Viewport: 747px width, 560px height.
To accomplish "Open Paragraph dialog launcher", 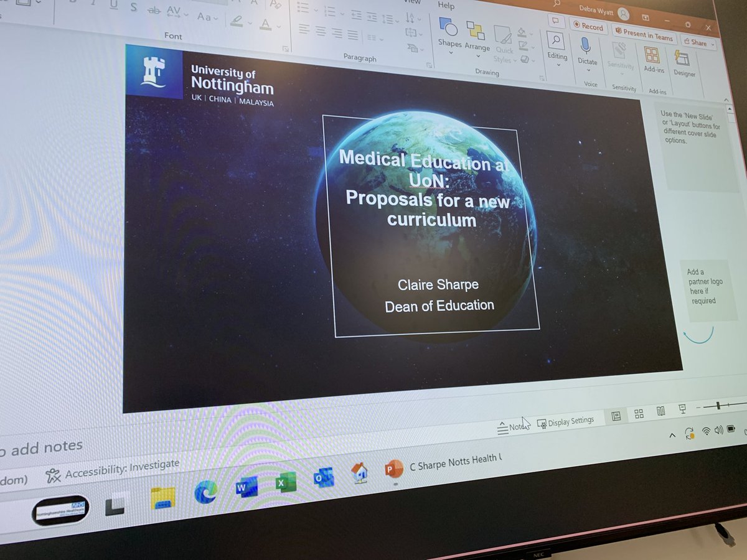I will tap(429, 65).
